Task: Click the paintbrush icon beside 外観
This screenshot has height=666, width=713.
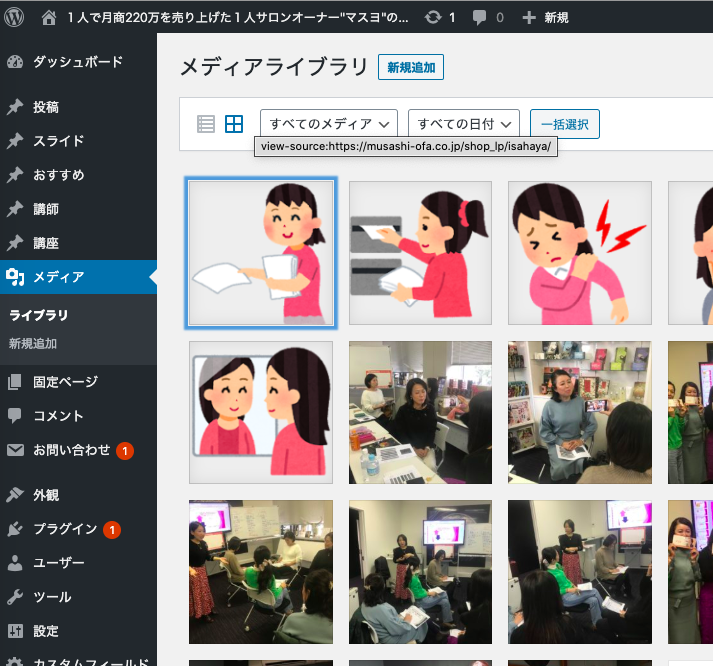Action: (x=15, y=495)
